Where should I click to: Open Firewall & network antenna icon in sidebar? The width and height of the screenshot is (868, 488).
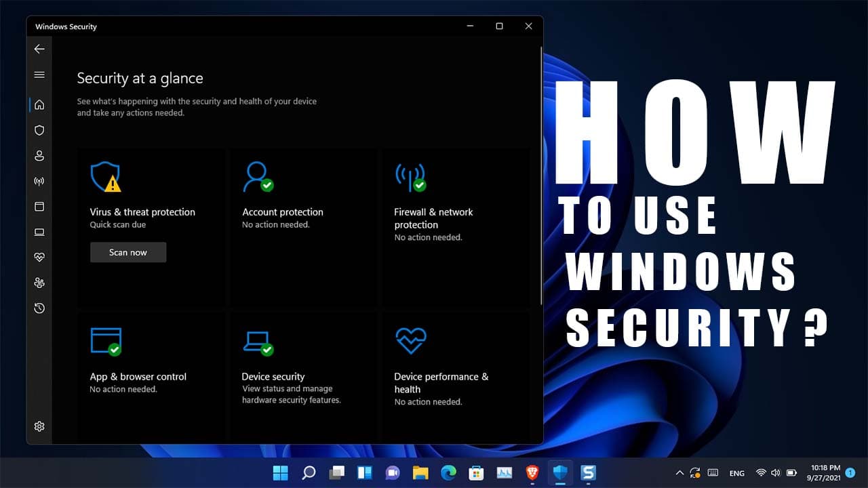[39, 181]
